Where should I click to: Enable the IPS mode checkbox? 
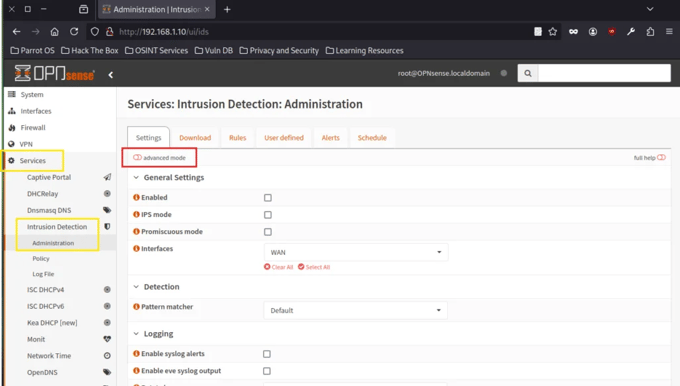pyautogui.click(x=268, y=215)
